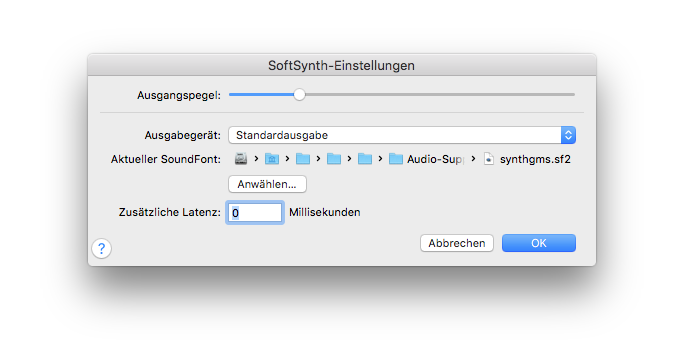Click the Anwählen... button
The height and width of the screenshot is (361, 695).
pyautogui.click(x=267, y=184)
